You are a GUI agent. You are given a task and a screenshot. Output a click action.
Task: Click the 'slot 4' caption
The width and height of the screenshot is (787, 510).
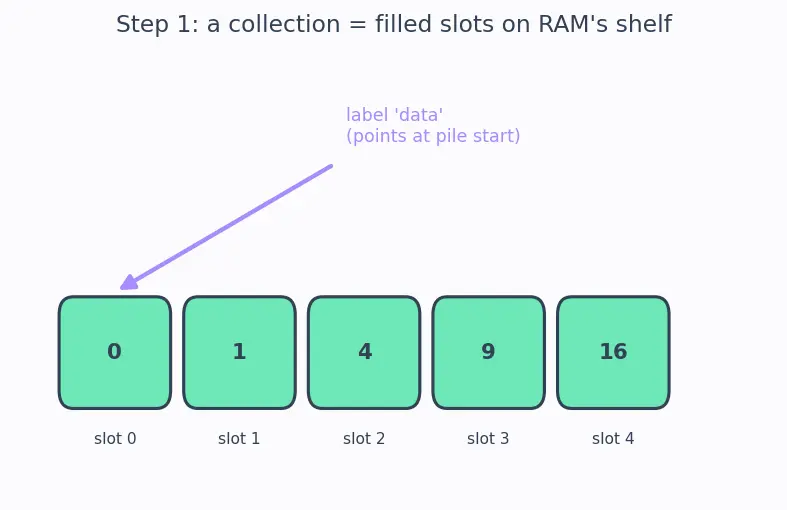613,439
